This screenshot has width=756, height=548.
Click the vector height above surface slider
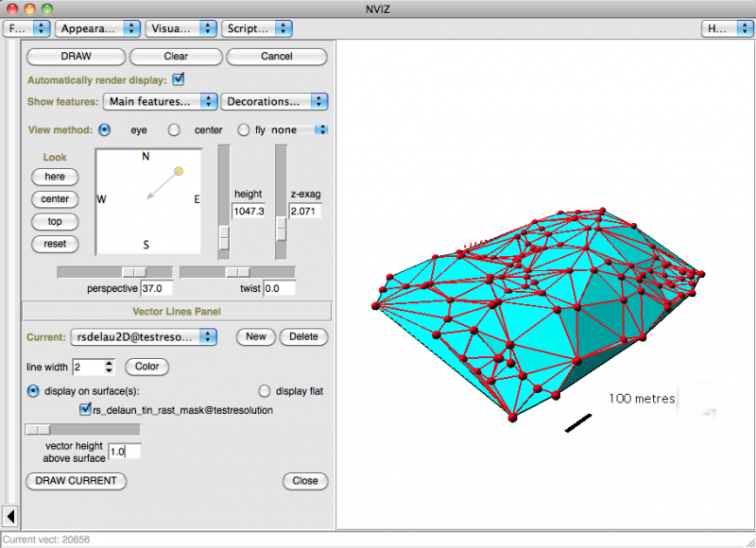[83, 430]
